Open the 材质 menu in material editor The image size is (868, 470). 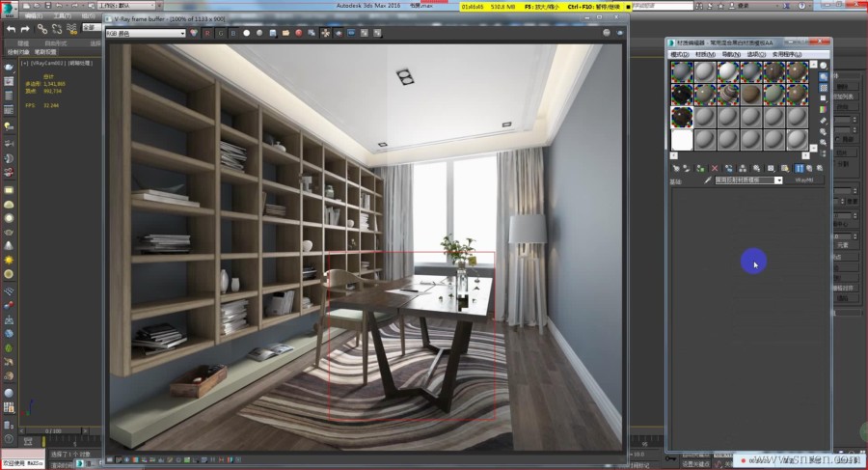[705, 54]
